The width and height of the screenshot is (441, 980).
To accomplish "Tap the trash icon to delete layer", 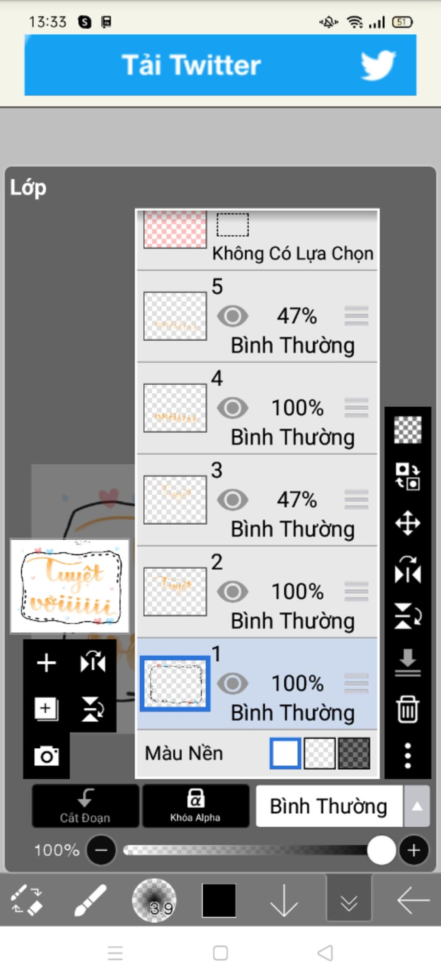I will click(407, 709).
